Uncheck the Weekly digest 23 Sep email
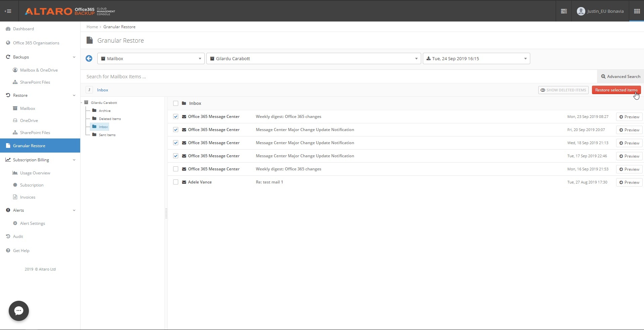This screenshot has width=644, height=330. [x=176, y=117]
